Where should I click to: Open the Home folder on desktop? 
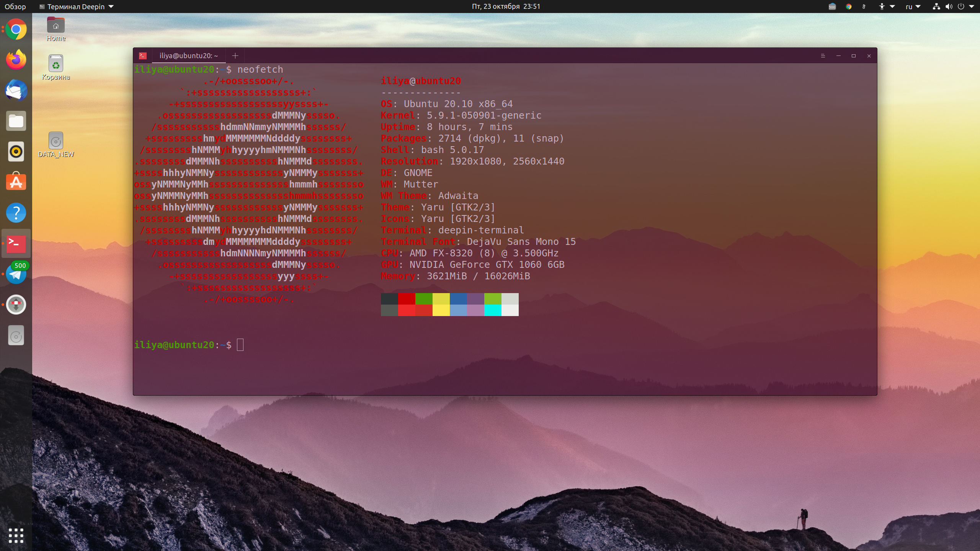click(56, 29)
